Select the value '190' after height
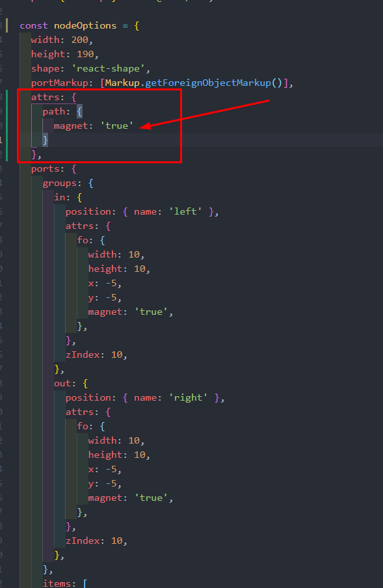 85,54
